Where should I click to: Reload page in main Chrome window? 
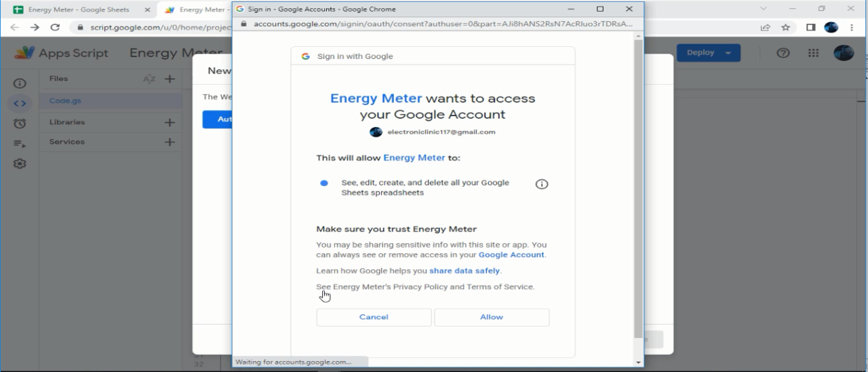tap(56, 28)
